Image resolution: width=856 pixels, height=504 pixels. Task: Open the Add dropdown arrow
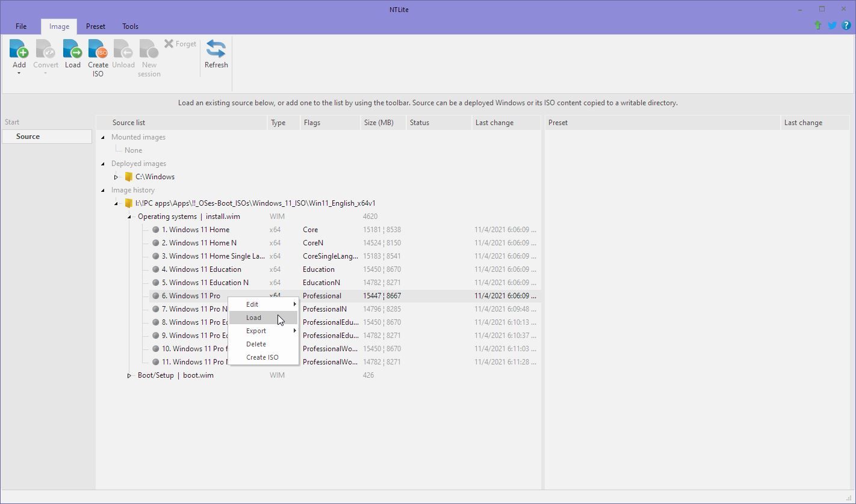click(19, 73)
